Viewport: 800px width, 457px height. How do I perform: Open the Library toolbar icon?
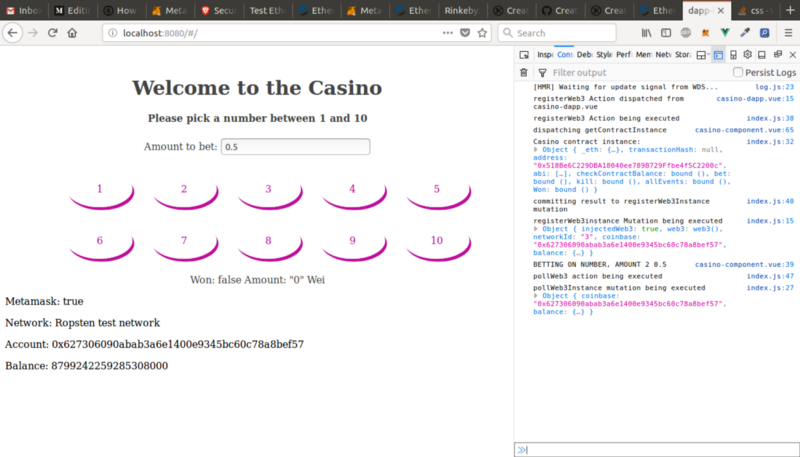pos(646,33)
